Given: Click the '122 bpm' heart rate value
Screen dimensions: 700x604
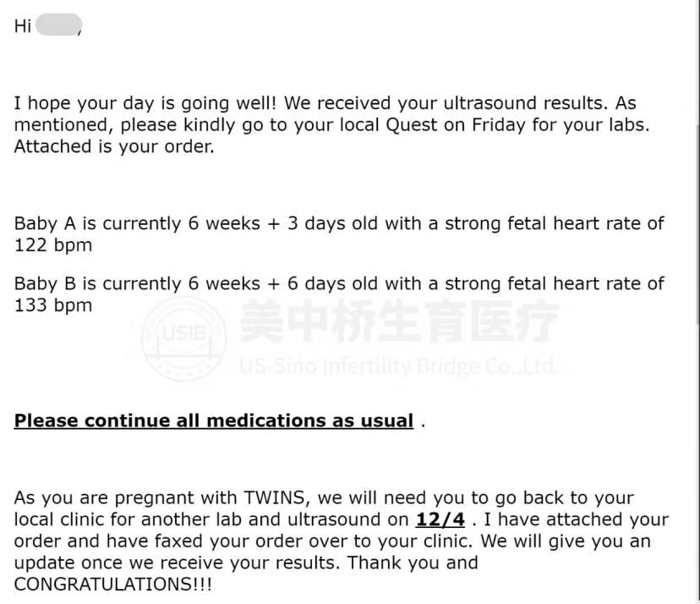Looking at the screenshot, I should [x=52, y=245].
